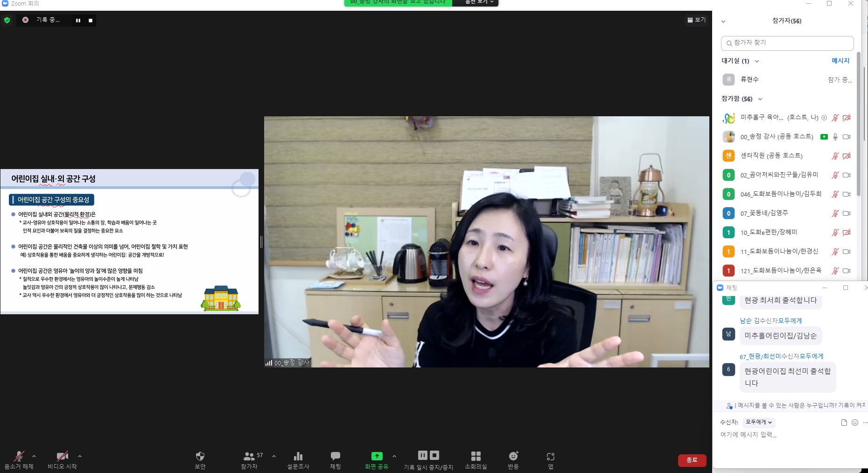Start video with 비디오 시작 icon
This screenshot has height=473, width=868.
pyautogui.click(x=62, y=456)
